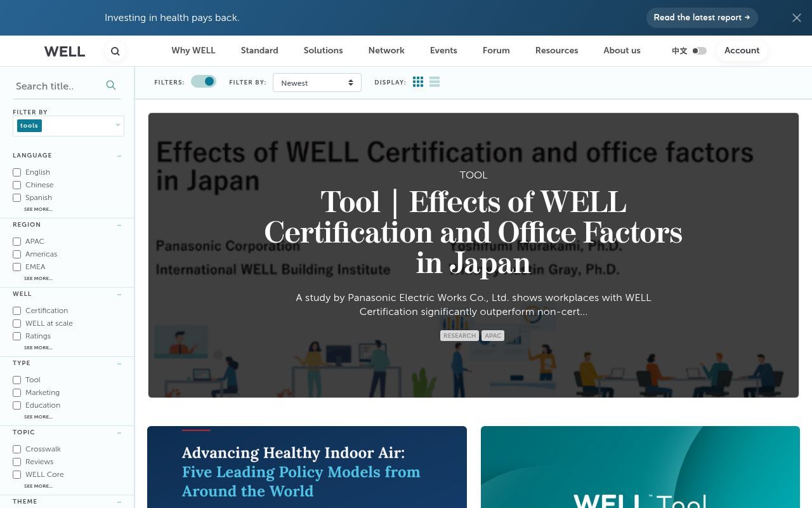
Task: Expand See More under Topic
Action: [x=38, y=486]
